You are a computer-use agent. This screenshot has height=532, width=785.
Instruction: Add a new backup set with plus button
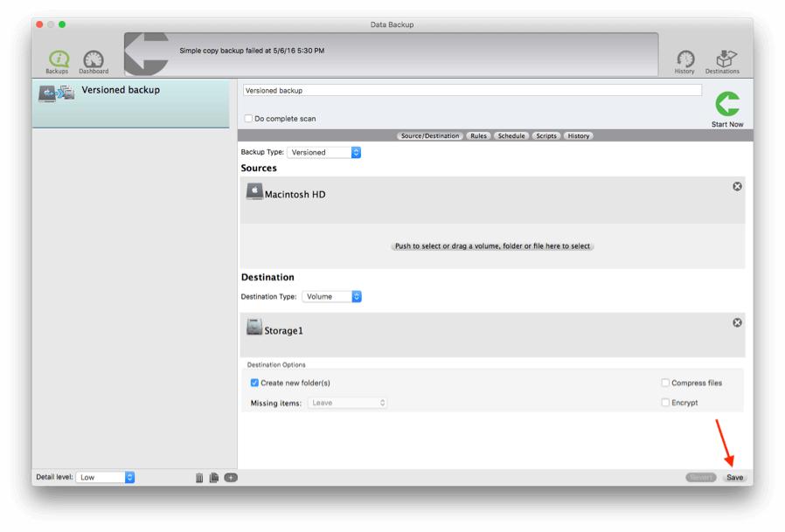pos(232,476)
